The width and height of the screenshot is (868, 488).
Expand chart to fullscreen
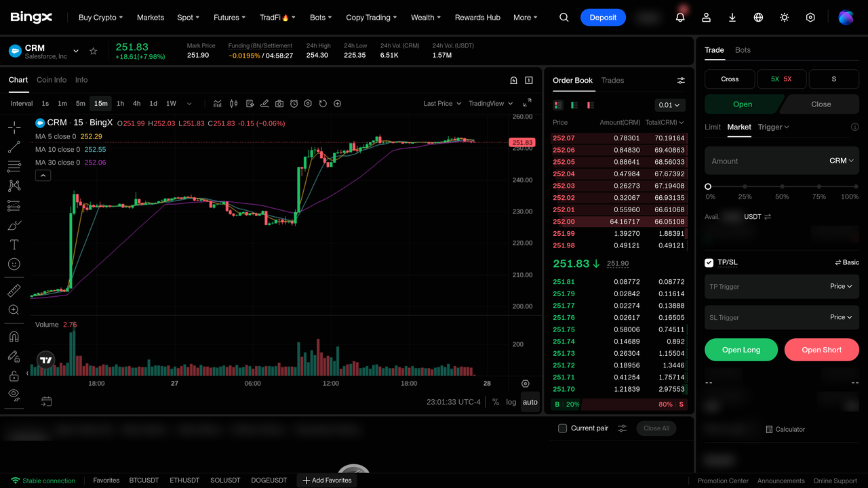coord(527,103)
